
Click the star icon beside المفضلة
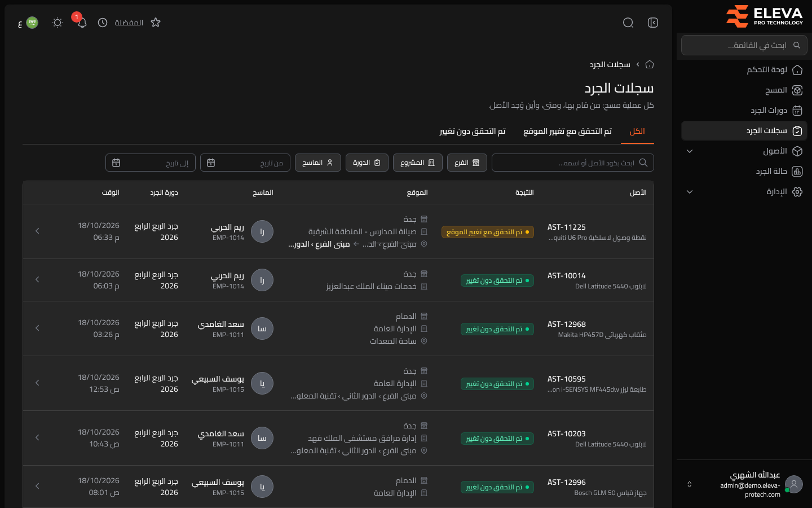pos(156,23)
